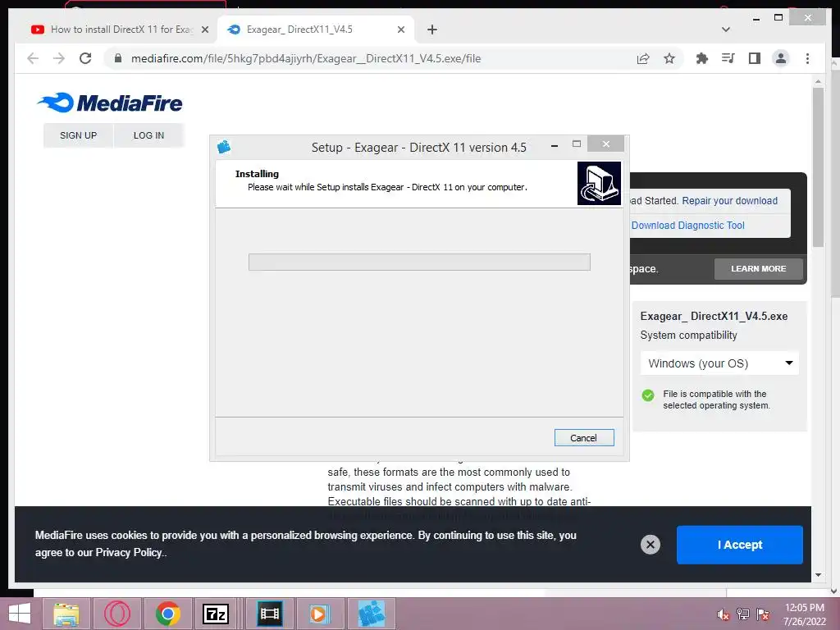Launch Opera from the taskbar
Screen dimensions: 840x630
click(117, 614)
